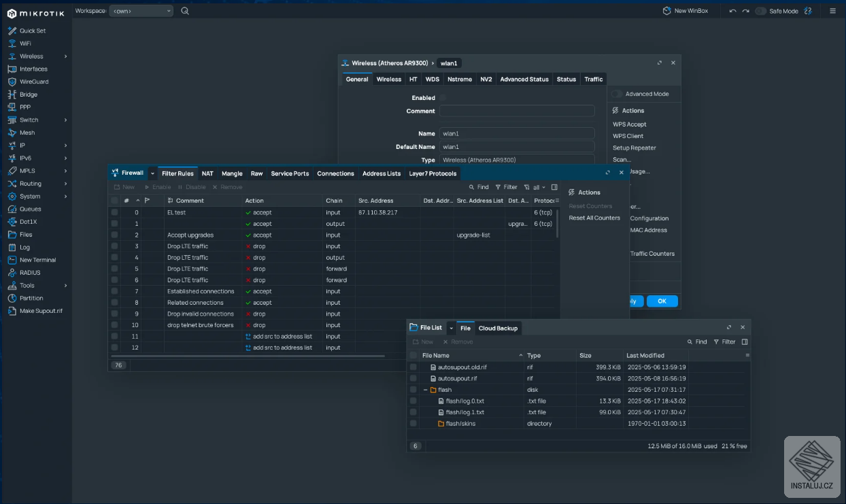This screenshot has width=846, height=504.
Task: Launch New Terminal from sidebar
Action: click(x=37, y=260)
